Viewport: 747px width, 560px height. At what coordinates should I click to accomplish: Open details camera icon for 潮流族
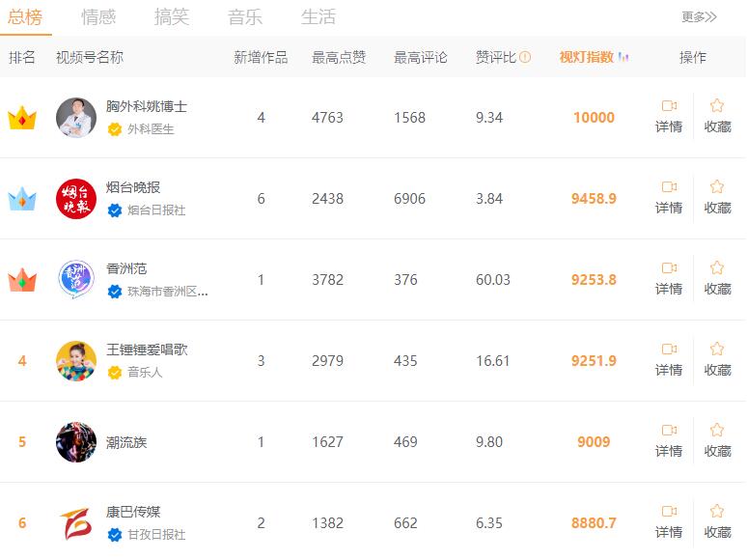(x=669, y=431)
